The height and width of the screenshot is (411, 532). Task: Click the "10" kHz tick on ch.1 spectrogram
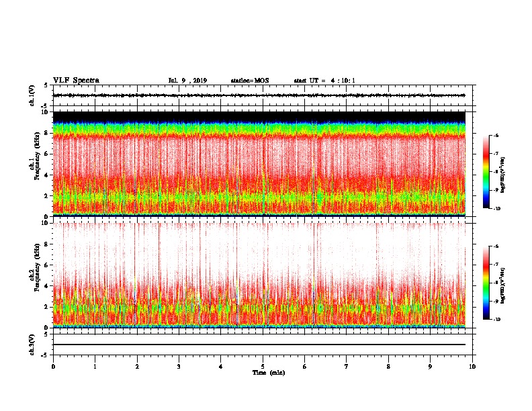tap(44, 112)
